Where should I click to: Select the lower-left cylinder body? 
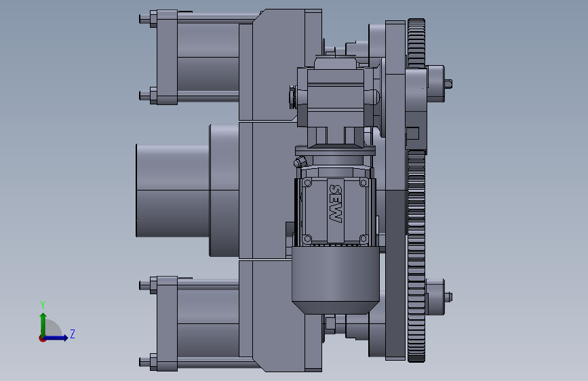[208, 323]
